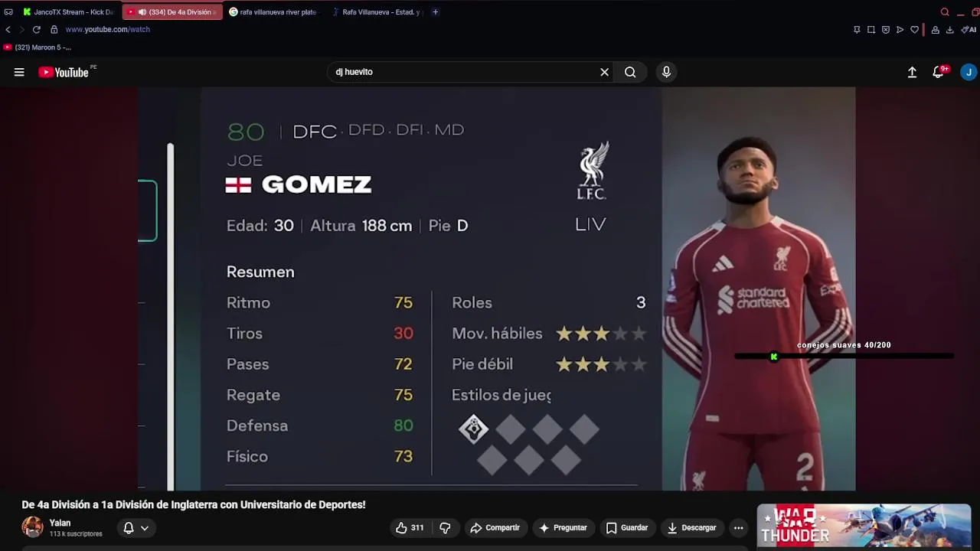
Task: Save the video with the Guardar button
Action: coord(627,528)
